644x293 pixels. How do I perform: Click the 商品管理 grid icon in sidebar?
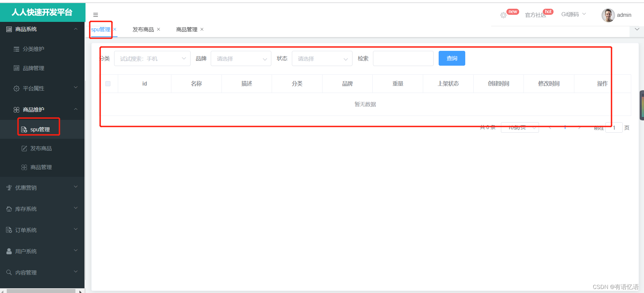[x=24, y=167]
